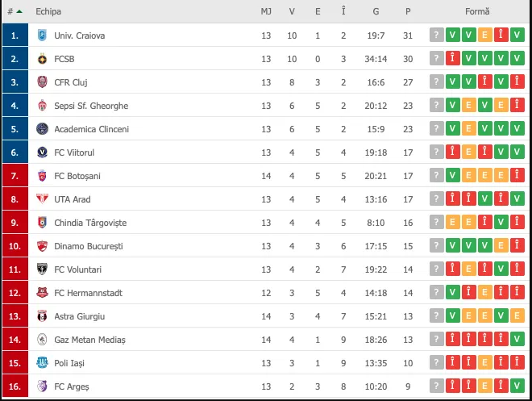This screenshot has width=532, height=401.
Task: Open the Sepsi Sf. Gheorghe team link
Action: point(91,106)
